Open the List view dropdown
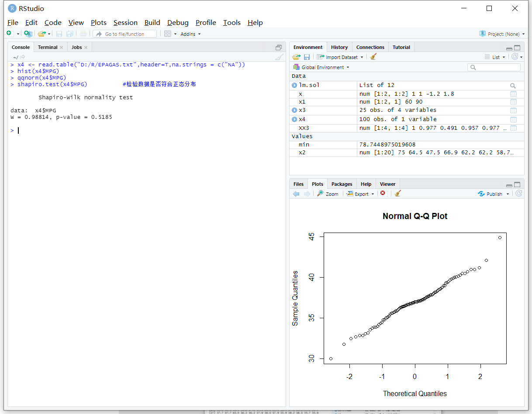Image resolution: width=532 pixels, height=414 pixels. [495, 57]
